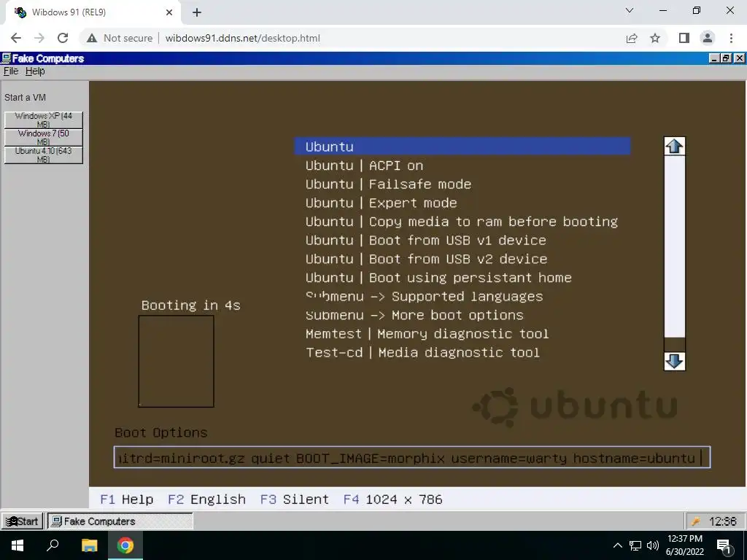747x560 pixels.
Task: Click F4 1024 x 786 resolution option
Action: [x=393, y=499]
